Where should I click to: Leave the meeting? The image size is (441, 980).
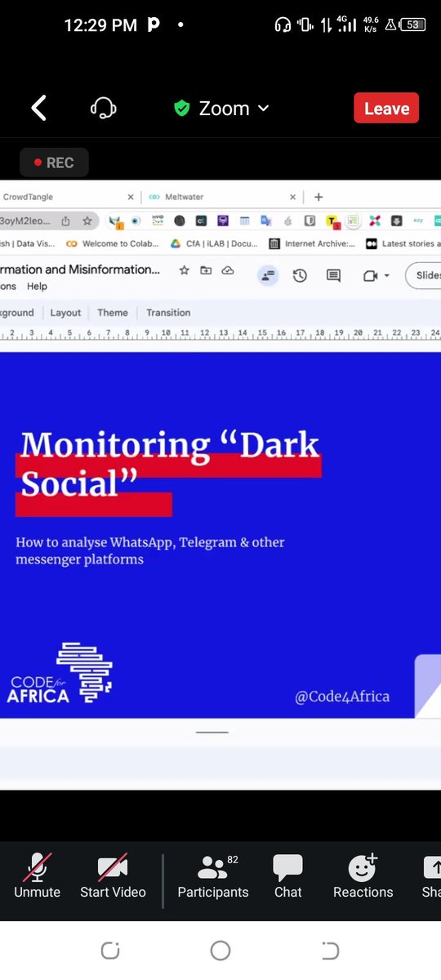click(386, 109)
